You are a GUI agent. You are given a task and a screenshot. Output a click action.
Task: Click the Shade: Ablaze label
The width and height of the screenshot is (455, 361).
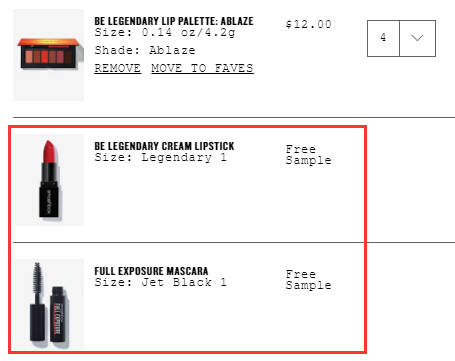pyautogui.click(x=145, y=50)
